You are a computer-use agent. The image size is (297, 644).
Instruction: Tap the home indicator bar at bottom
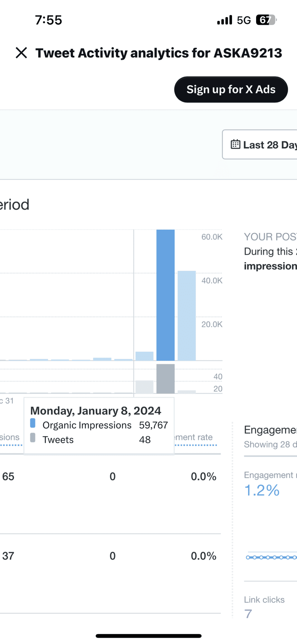(x=148, y=636)
